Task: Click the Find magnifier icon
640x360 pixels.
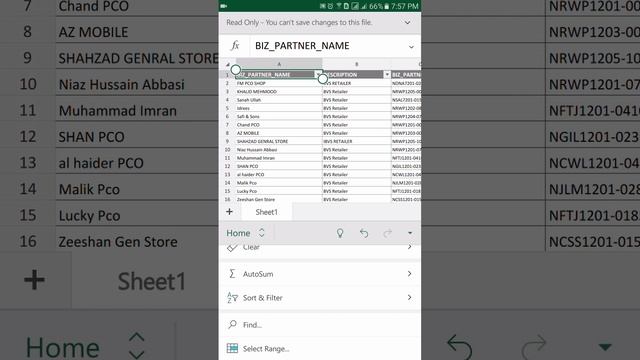Action: coord(232,324)
